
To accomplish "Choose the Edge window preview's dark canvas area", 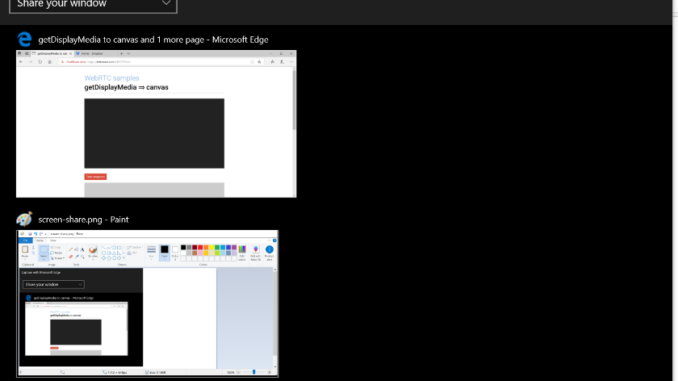I will 154,133.
